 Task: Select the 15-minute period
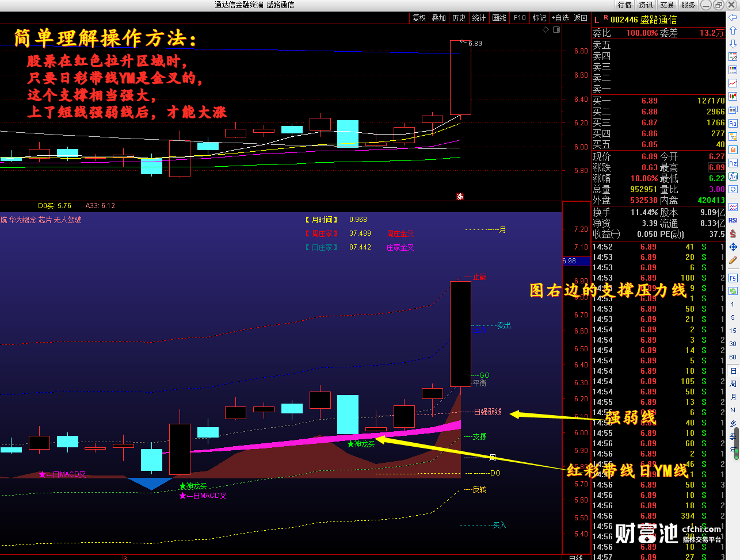733,331
